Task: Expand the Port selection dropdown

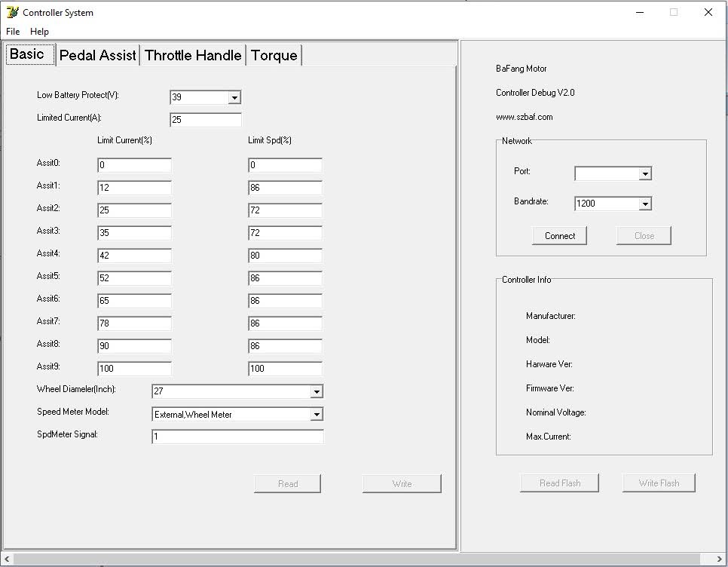Action: (x=644, y=174)
